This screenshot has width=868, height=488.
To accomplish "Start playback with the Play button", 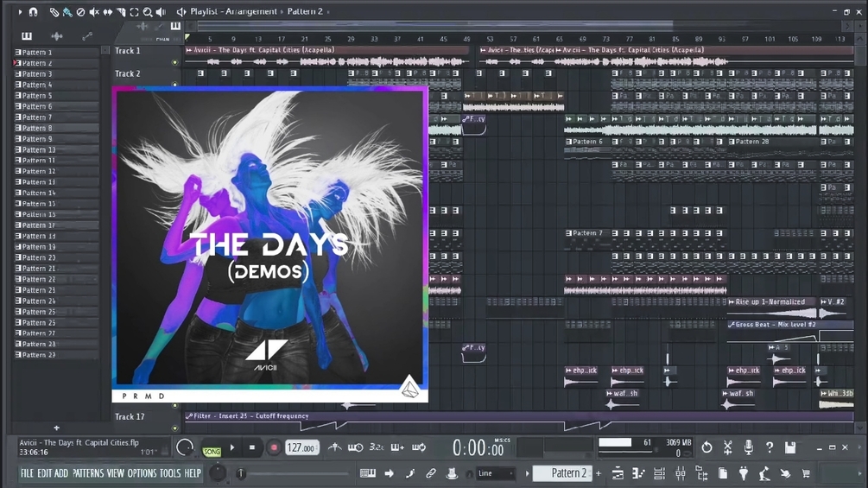I will (232, 447).
